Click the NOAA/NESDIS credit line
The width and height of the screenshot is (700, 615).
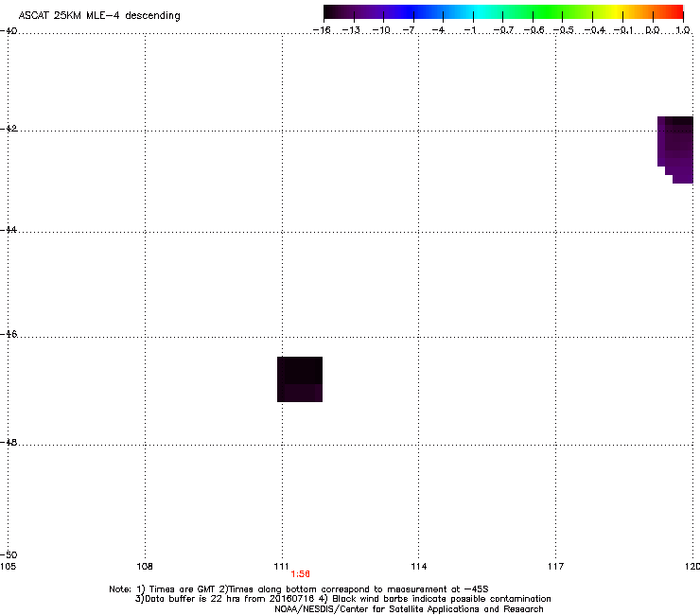409,609
